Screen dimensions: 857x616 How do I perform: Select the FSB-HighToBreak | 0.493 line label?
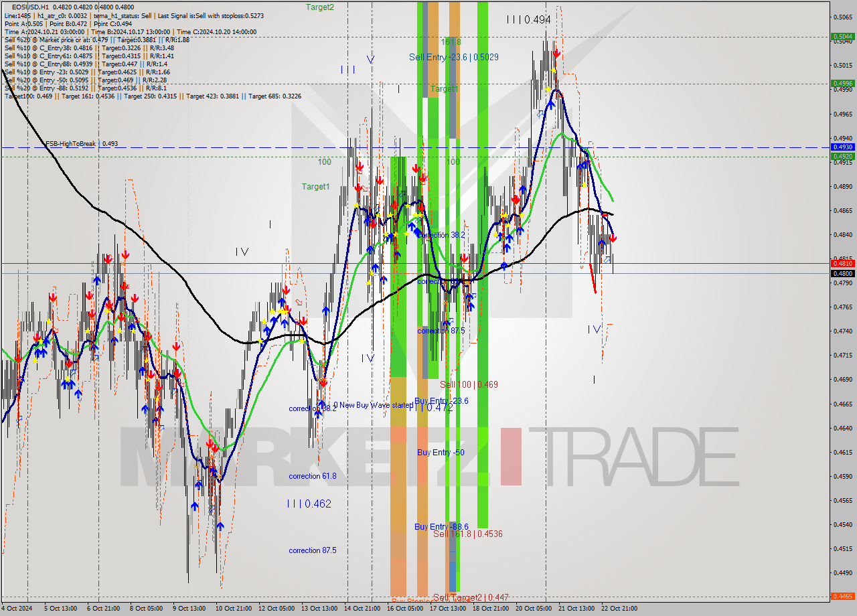tap(82, 143)
